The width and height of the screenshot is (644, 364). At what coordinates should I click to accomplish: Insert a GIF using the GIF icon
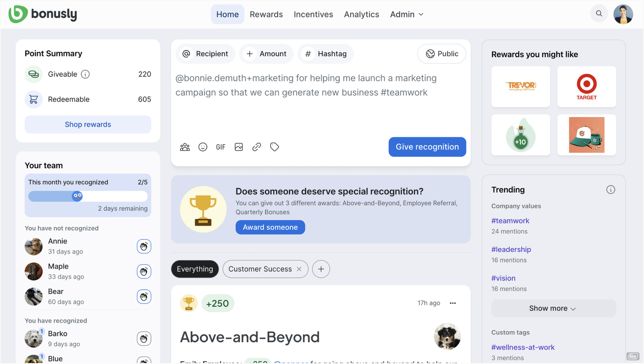point(220,147)
